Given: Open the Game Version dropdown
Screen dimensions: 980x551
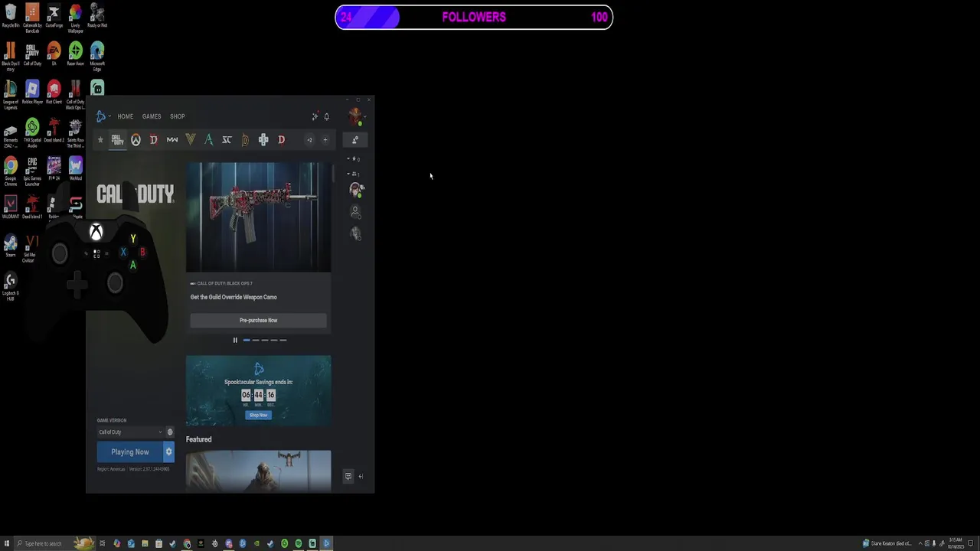Looking at the screenshot, I should click(x=131, y=432).
